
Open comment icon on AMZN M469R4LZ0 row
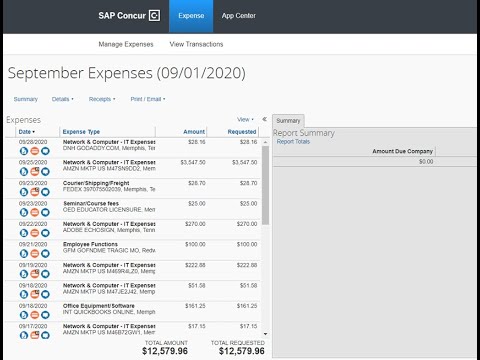coord(45,274)
